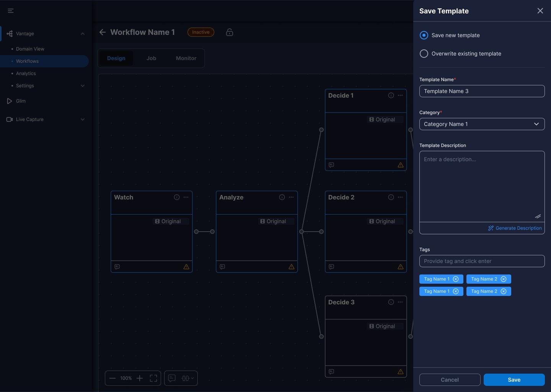Viewport: 551px width, 392px height.
Task: Open more options on the Analyze node
Action: [x=291, y=197]
